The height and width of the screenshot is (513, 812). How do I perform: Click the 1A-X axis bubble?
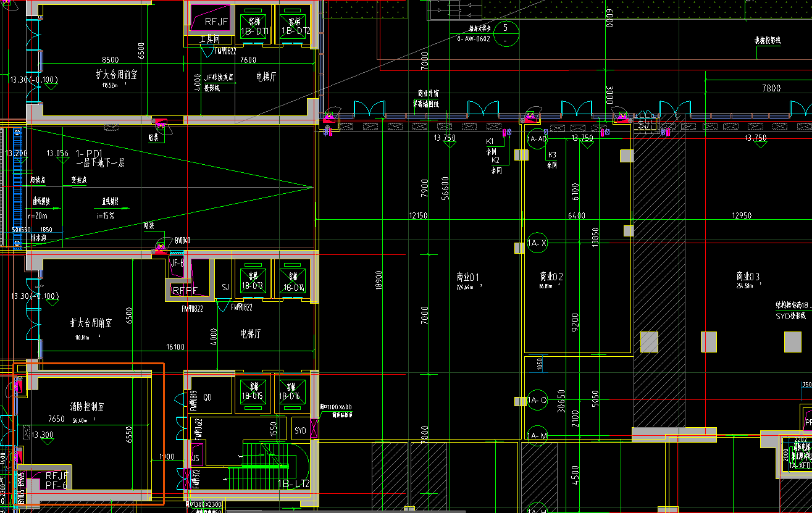(x=537, y=243)
